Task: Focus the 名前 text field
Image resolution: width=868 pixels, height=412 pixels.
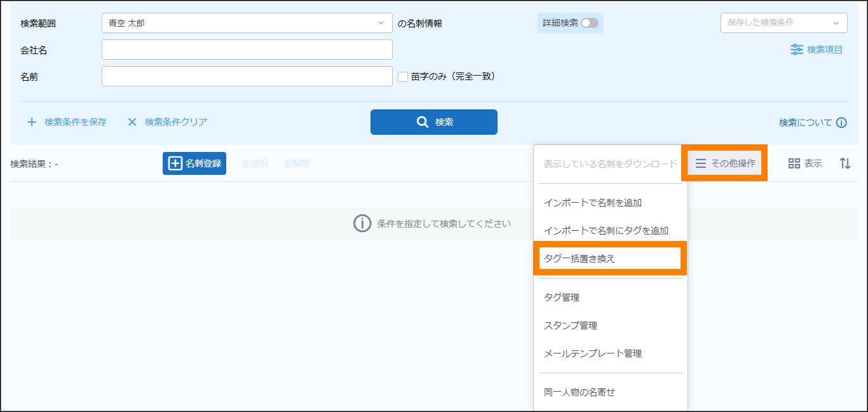Action: [x=247, y=76]
